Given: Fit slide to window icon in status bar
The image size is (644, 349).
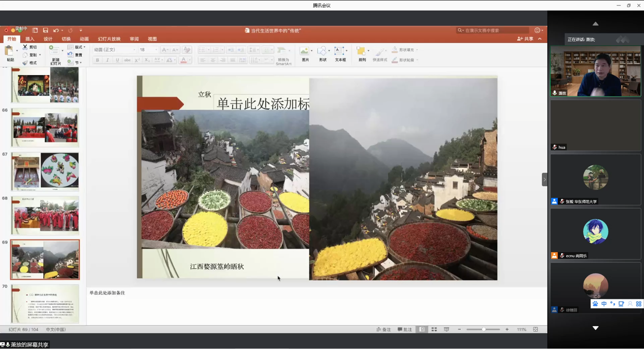Looking at the screenshot, I should (x=535, y=330).
